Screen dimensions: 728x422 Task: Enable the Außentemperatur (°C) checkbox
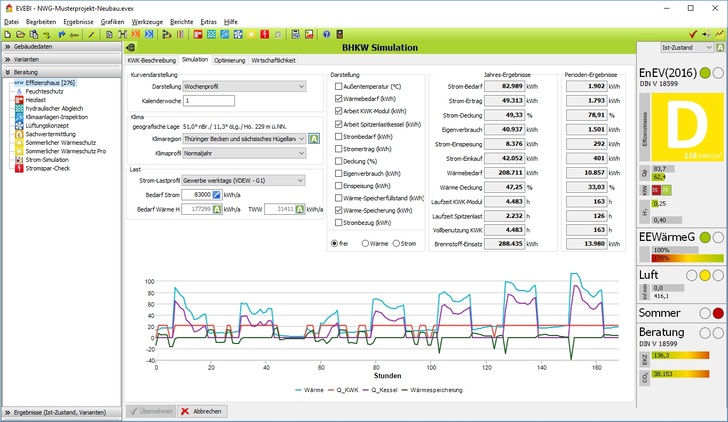click(x=338, y=86)
